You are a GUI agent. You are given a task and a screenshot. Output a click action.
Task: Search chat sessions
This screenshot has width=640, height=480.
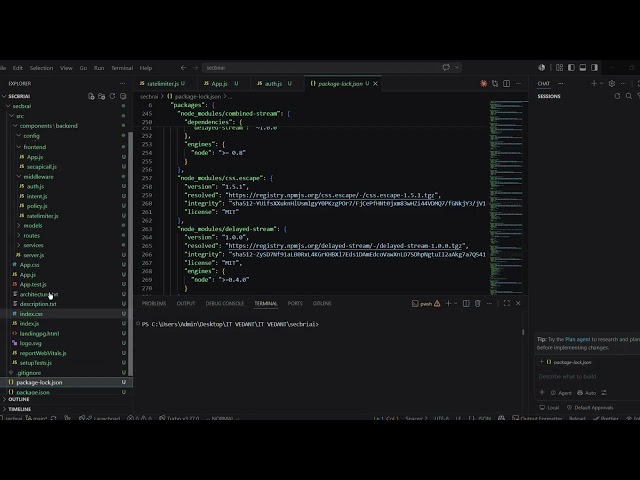click(629, 96)
